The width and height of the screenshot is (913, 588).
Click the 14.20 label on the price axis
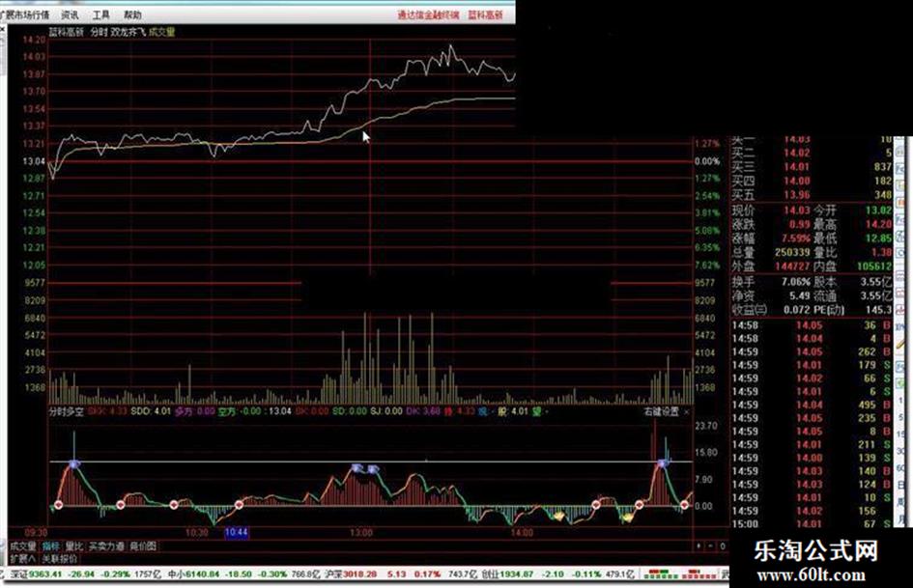(x=34, y=40)
